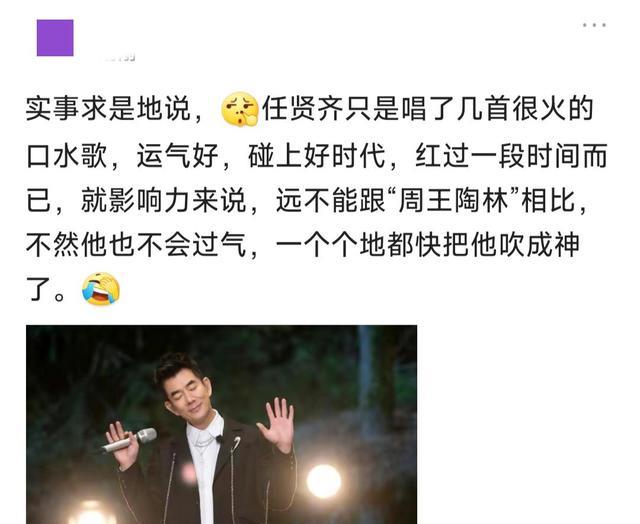Screen dimensions: 640x524
Task: Tap the purple square profile avatar
Action: pos(55,38)
